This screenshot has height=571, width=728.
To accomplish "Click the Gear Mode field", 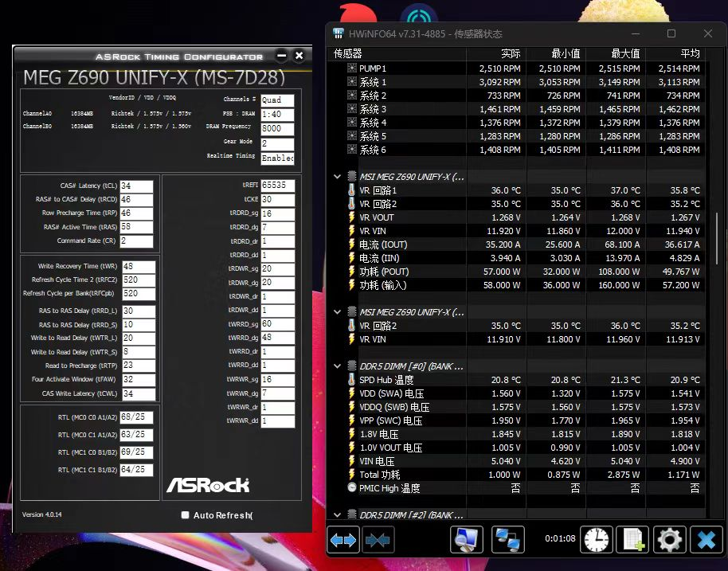I will click(x=278, y=143).
